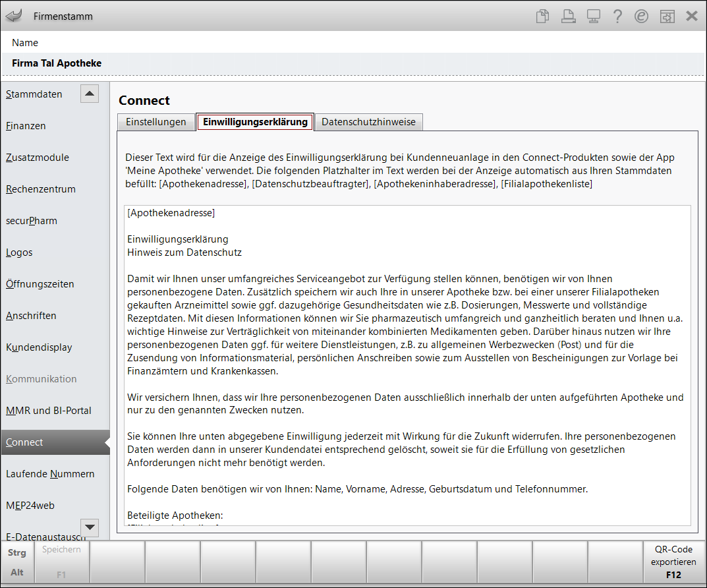Image resolution: width=707 pixels, height=588 pixels.
Task: Click the monitor display icon in title bar
Action: click(593, 16)
